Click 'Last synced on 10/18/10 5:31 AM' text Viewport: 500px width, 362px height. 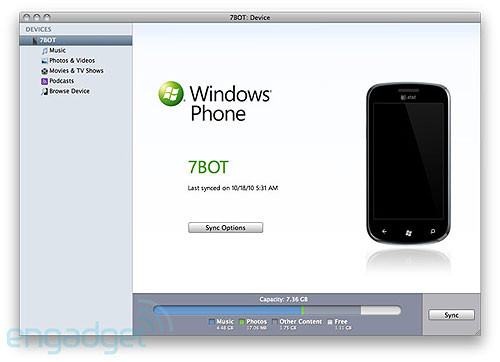(233, 188)
